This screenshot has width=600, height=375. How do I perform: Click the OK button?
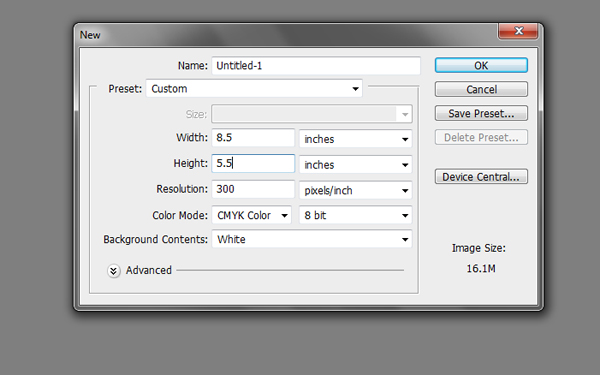click(481, 65)
